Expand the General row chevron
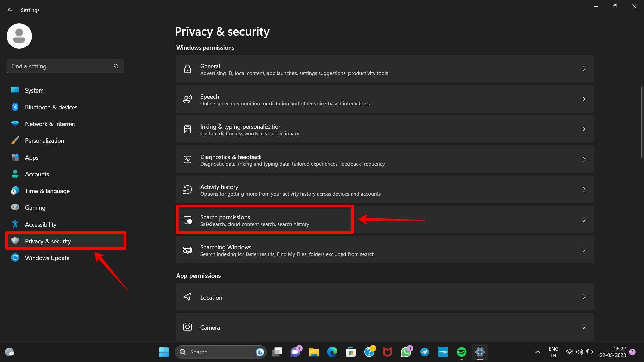644x362 pixels. (x=584, y=69)
